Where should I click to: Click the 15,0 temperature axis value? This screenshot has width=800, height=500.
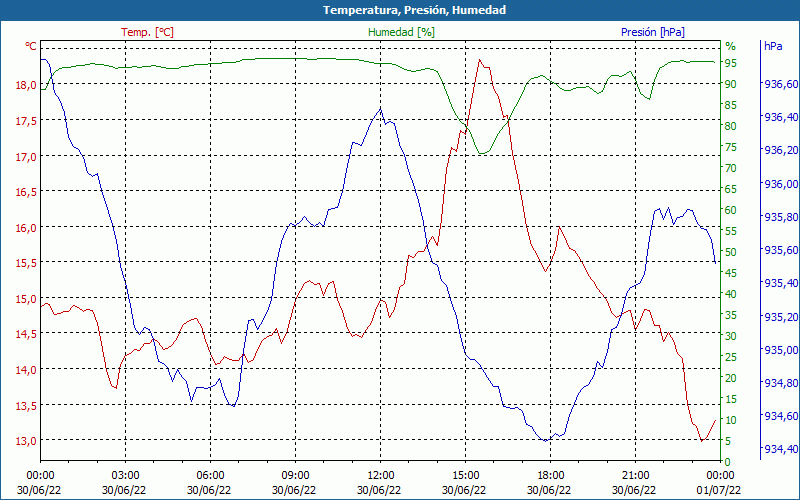coord(27,298)
